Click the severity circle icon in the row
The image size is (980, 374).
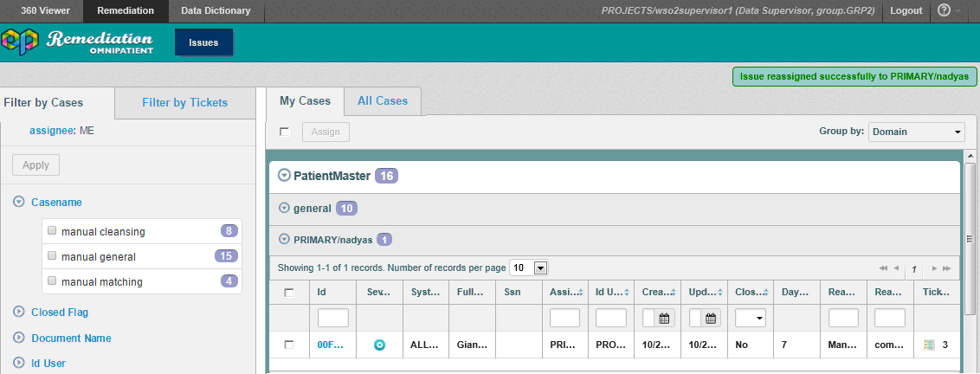click(x=379, y=345)
